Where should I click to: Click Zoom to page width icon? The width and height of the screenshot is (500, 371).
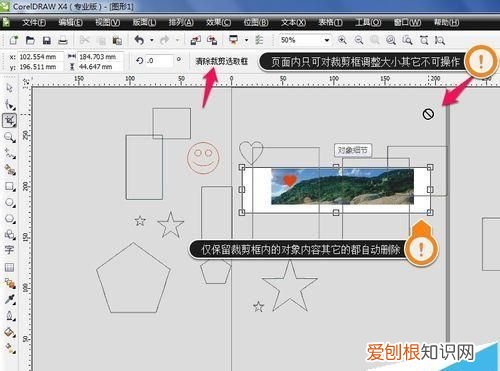coord(424,40)
